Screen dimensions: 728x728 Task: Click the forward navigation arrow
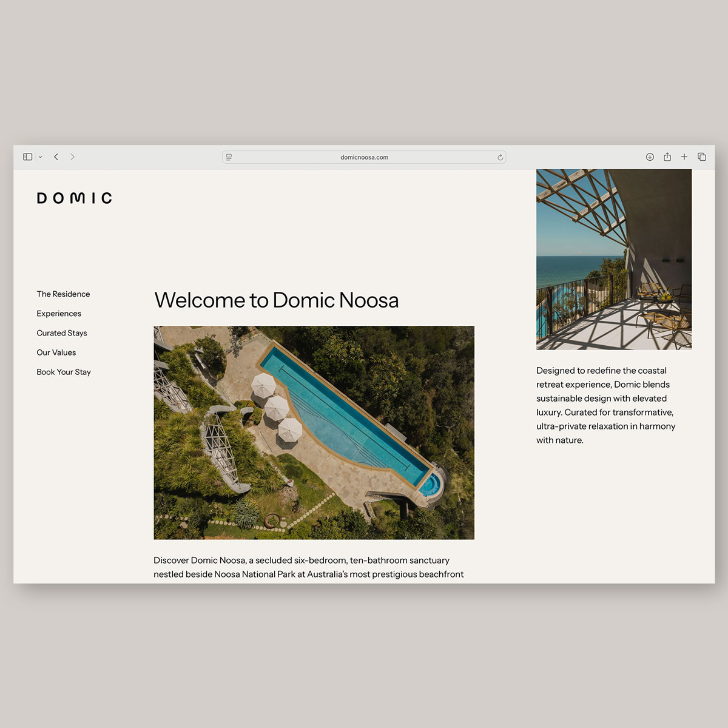pos(73,157)
